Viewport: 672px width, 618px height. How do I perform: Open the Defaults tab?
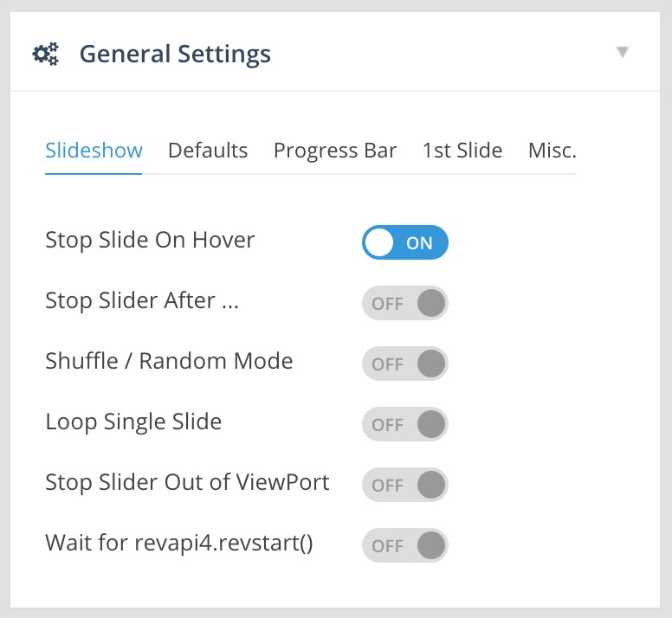208,151
